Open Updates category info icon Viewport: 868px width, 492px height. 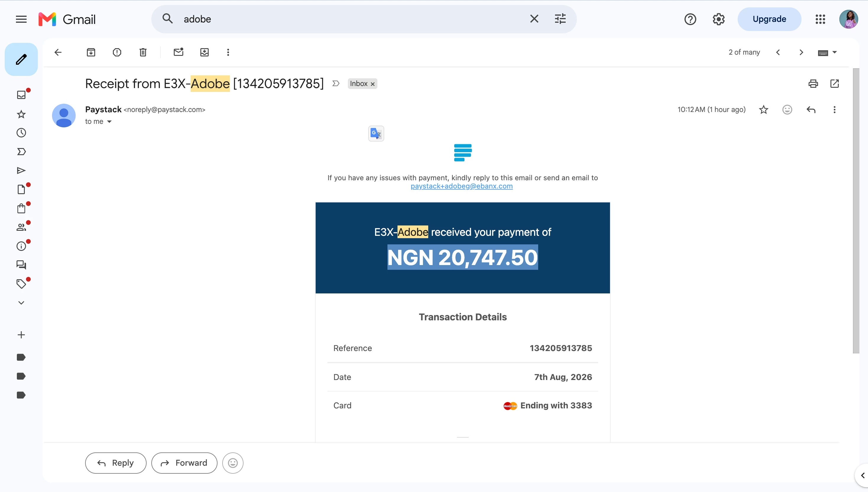tap(21, 246)
